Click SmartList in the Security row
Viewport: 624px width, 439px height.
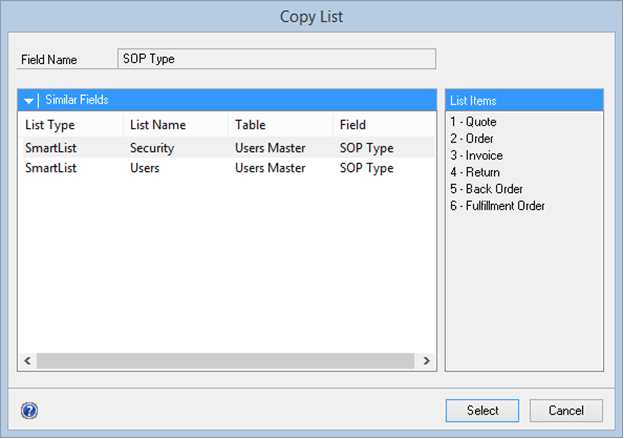pos(51,148)
